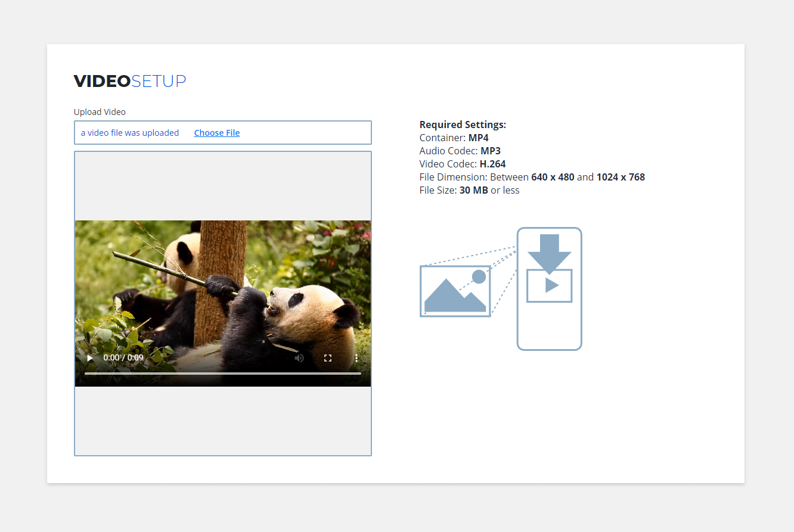Click the 0:00 / 0:09 time display
The image size is (794, 532).
click(x=123, y=358)
